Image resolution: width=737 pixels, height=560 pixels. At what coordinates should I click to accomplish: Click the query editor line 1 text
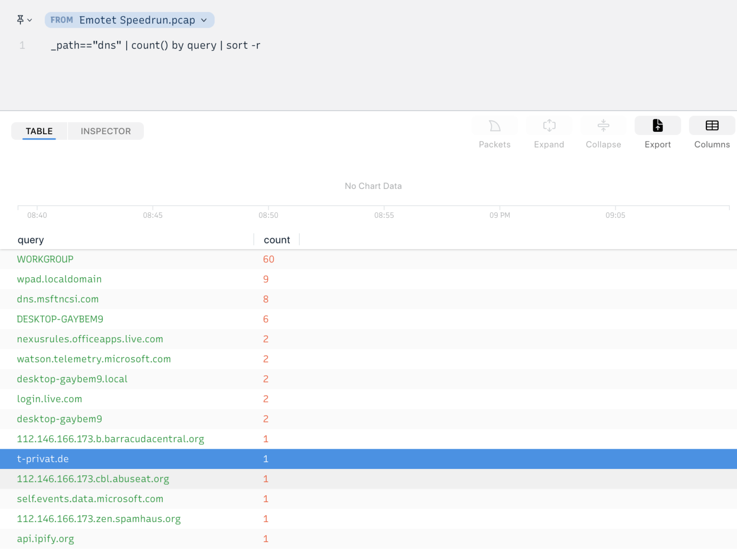coord(155,45)
